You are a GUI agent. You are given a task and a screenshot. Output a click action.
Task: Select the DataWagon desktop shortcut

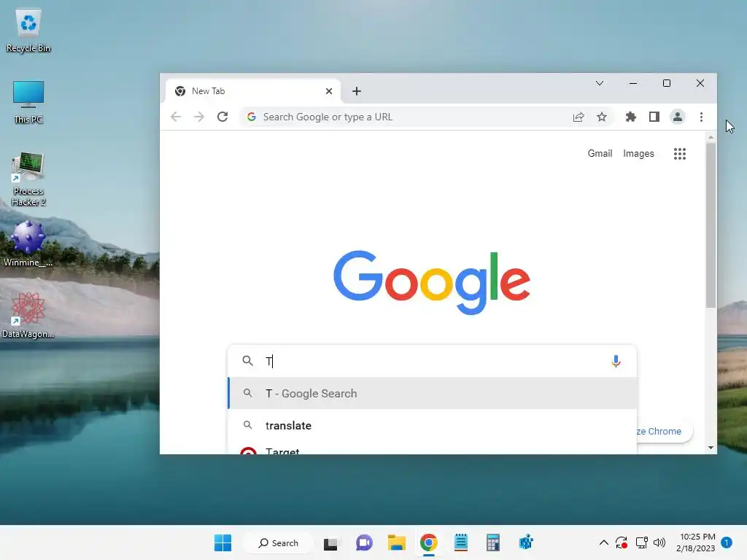coord(28,316)
